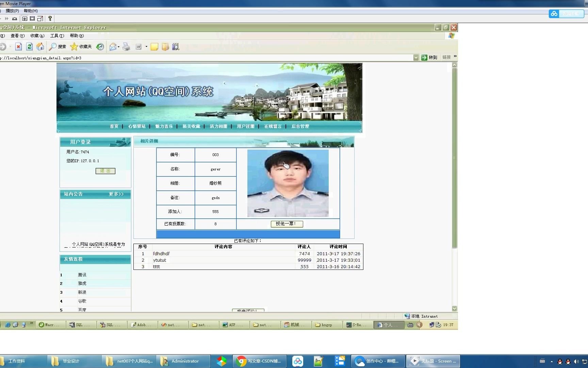Click the Print icon in the toolbar
This screenshot has width=588, height=368.
(126, 46)
